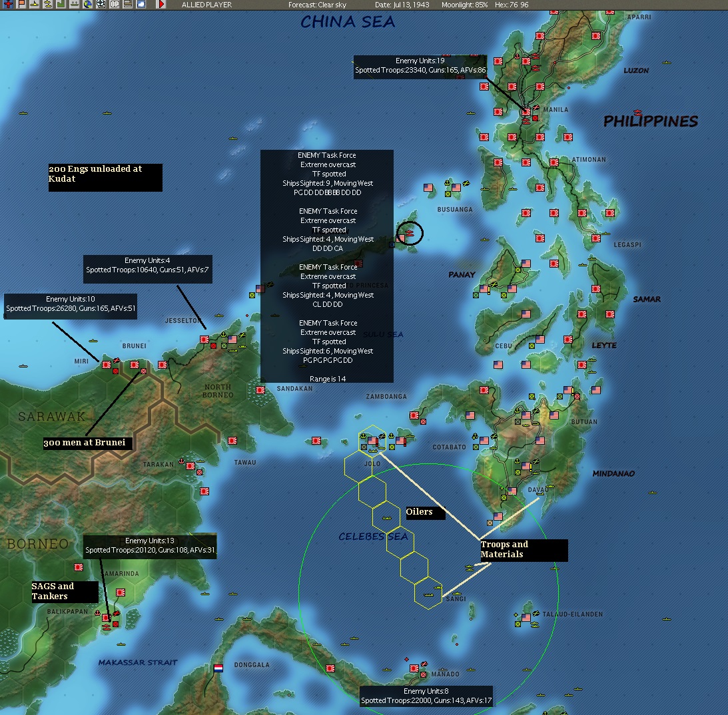Click the 'Troops and Materials' annotation label
Viewport: 728px width, 715px height.
tap(524, 550)
